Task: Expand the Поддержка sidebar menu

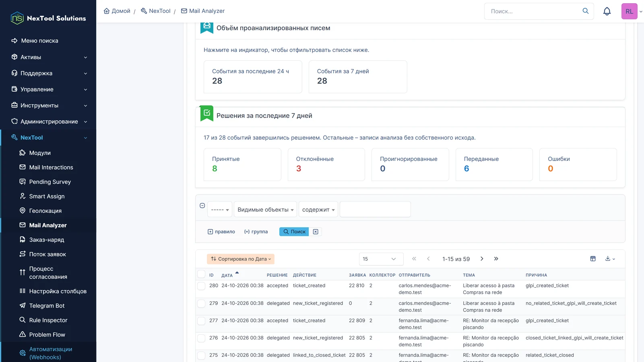Action: (x=49, y=73)
